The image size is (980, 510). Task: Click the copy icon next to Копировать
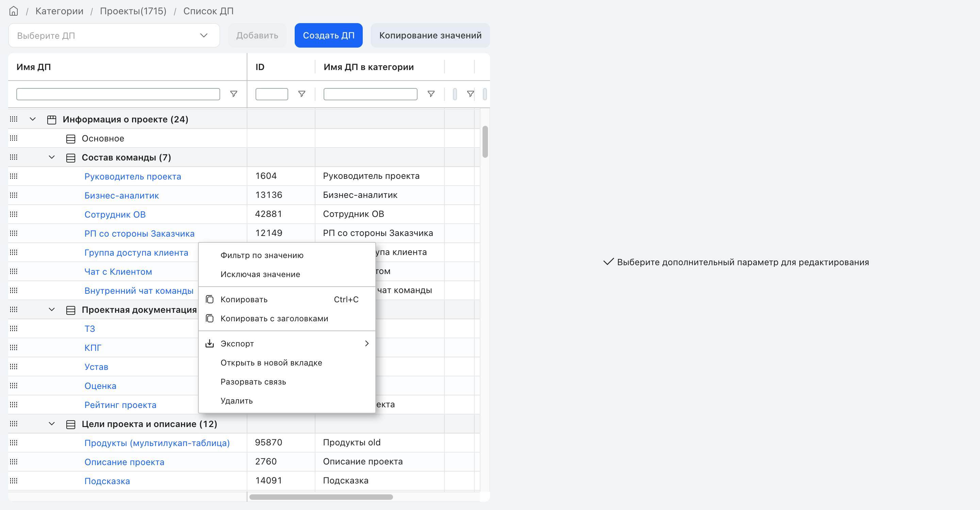point(210,300)
